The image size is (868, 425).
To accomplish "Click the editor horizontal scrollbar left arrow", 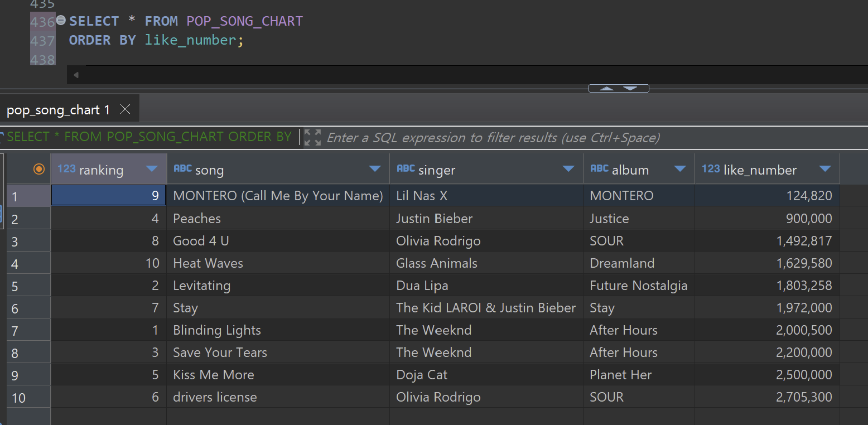I will [76, 75].
